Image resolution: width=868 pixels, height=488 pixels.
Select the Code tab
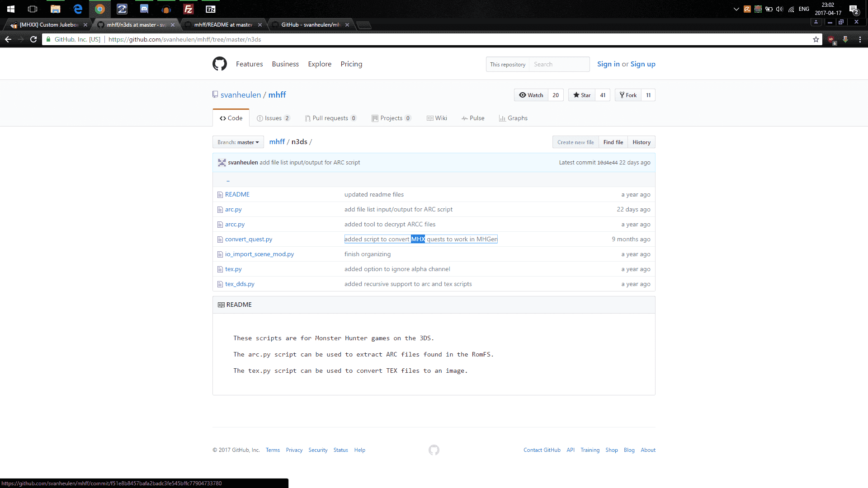(231, 118)
